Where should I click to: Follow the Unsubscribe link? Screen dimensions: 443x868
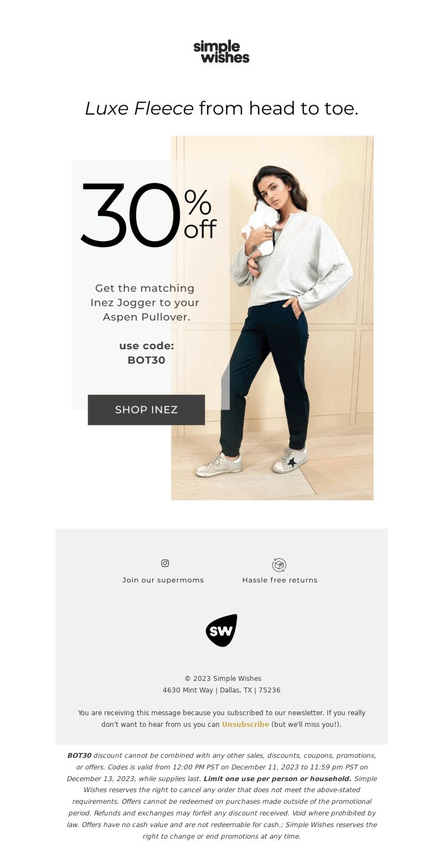pos(245,724)
